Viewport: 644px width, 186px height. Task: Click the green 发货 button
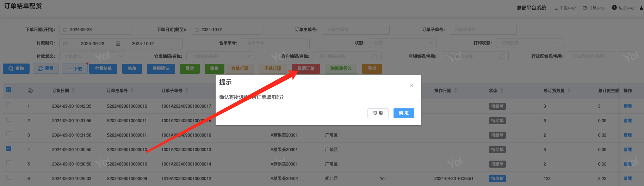[x=190, y=68]
